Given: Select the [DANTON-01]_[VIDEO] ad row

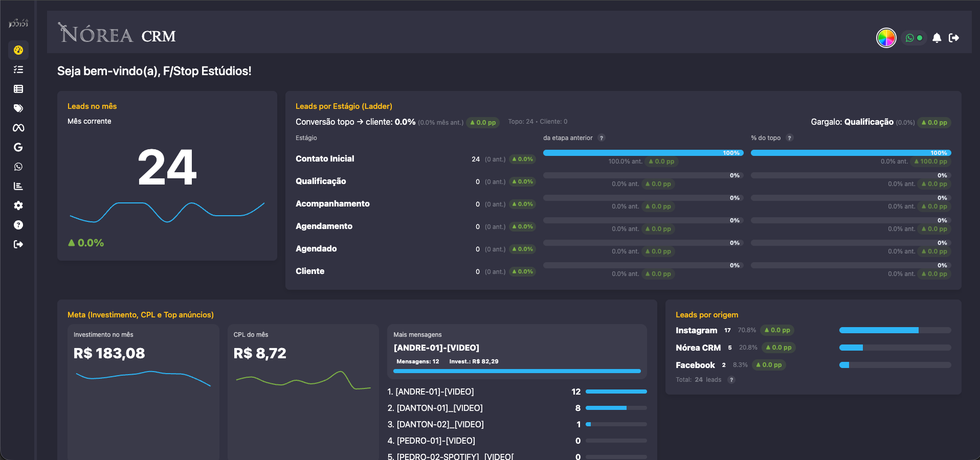Looking at the screenshot, I should click(439, 408).
